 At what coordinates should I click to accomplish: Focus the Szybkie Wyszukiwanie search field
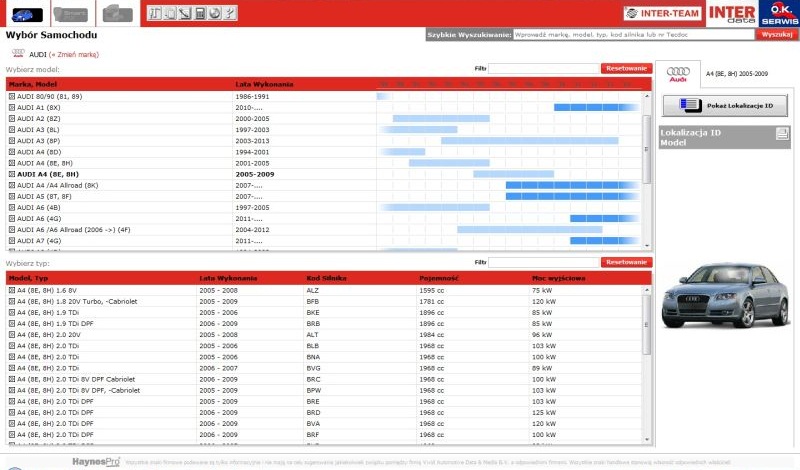[633, 35]
